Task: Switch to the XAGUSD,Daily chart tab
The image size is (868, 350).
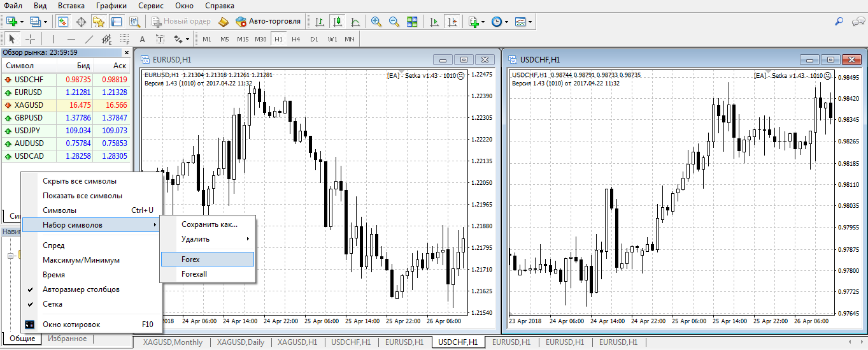Action: [240, 342]
